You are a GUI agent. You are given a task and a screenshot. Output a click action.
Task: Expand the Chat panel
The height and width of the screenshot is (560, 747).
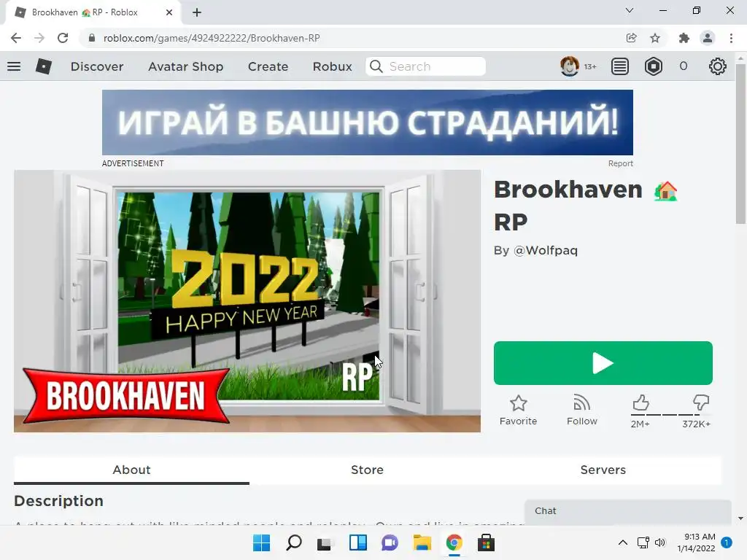pos(628,511)
